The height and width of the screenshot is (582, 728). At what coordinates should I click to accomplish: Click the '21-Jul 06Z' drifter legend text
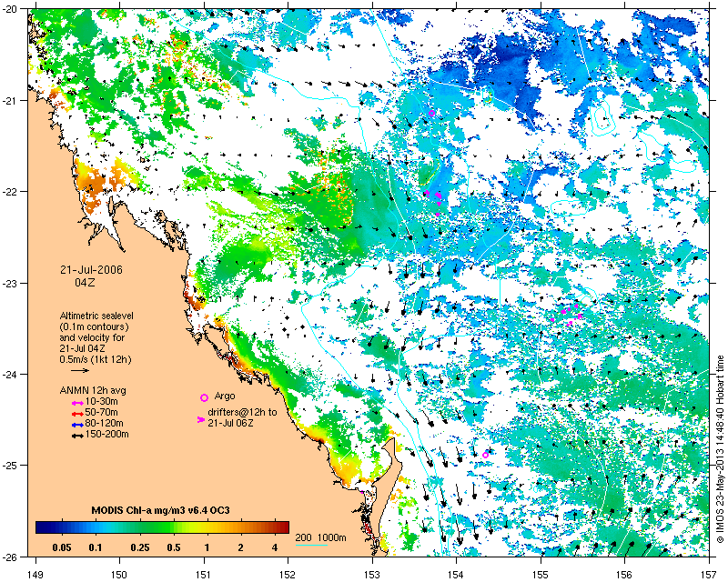click(x=230, y=423)
